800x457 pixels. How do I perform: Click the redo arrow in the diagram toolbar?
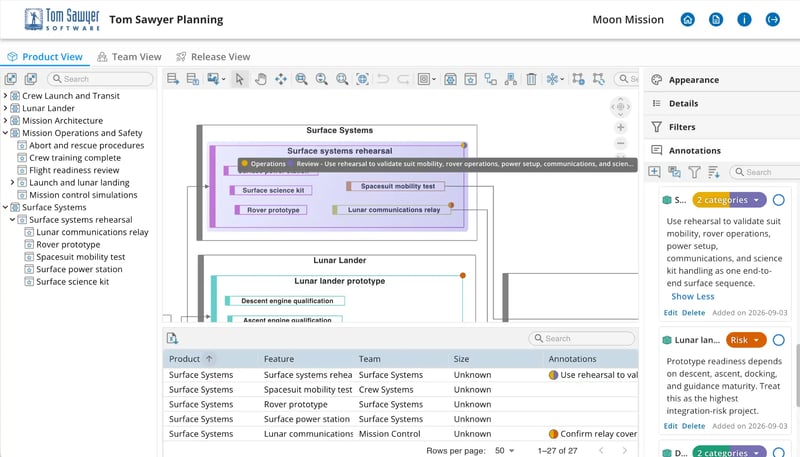tap(403, 79)
